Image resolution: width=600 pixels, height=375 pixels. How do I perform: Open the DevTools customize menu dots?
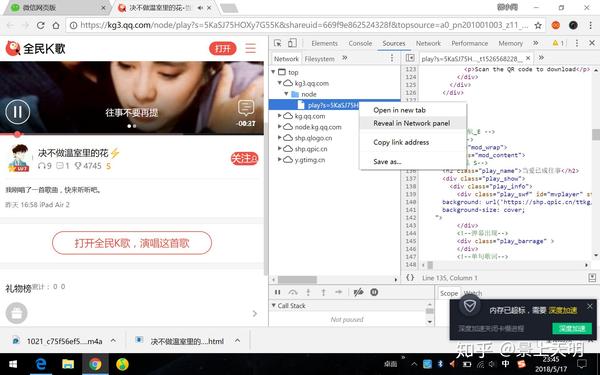(x=577, y=43)
